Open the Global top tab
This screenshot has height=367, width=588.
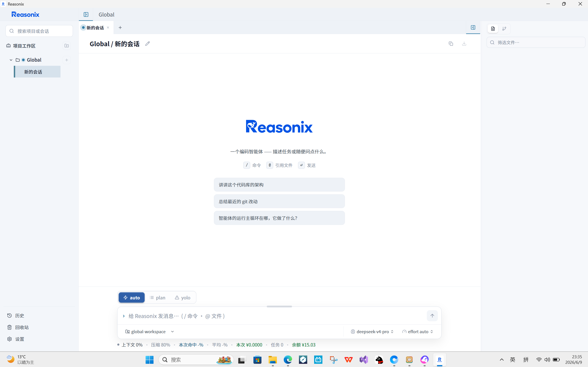pos(106,14)
